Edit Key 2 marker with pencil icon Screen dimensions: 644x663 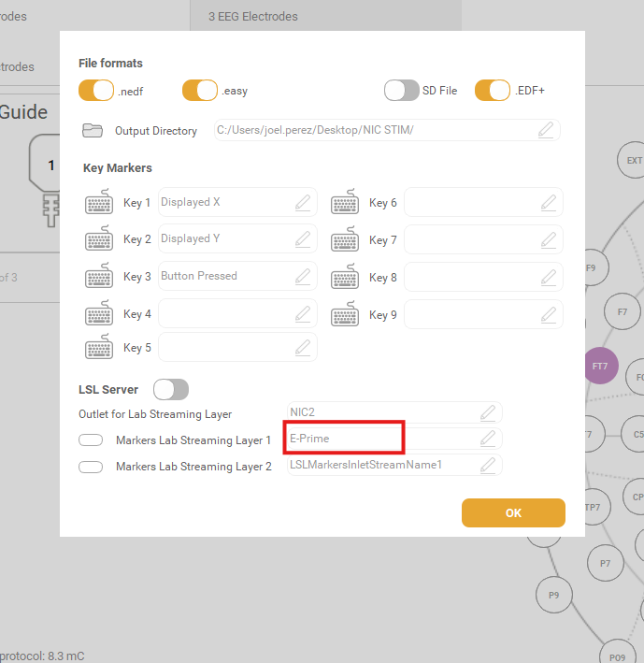pyautogui.click(x=303, y=238)
